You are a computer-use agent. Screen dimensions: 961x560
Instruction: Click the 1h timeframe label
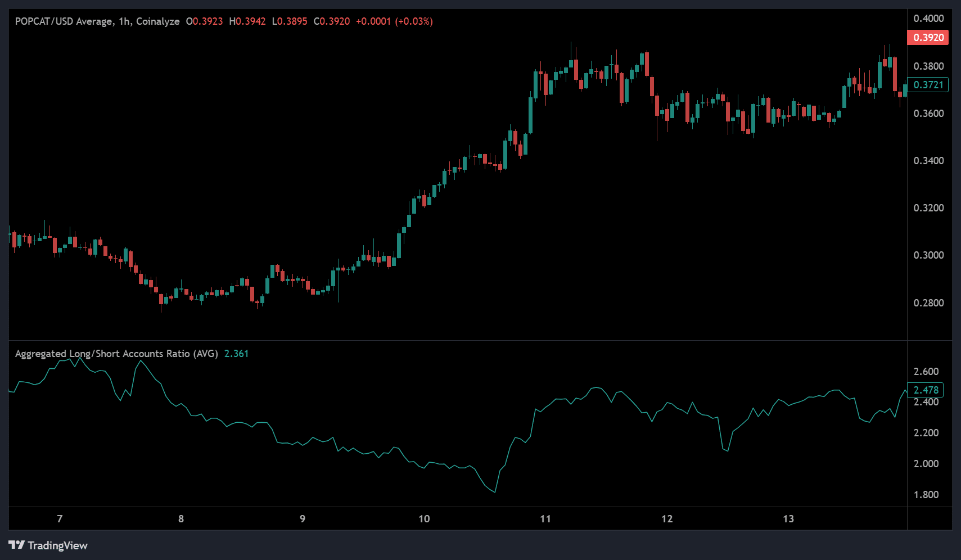(x=124, y=21)
